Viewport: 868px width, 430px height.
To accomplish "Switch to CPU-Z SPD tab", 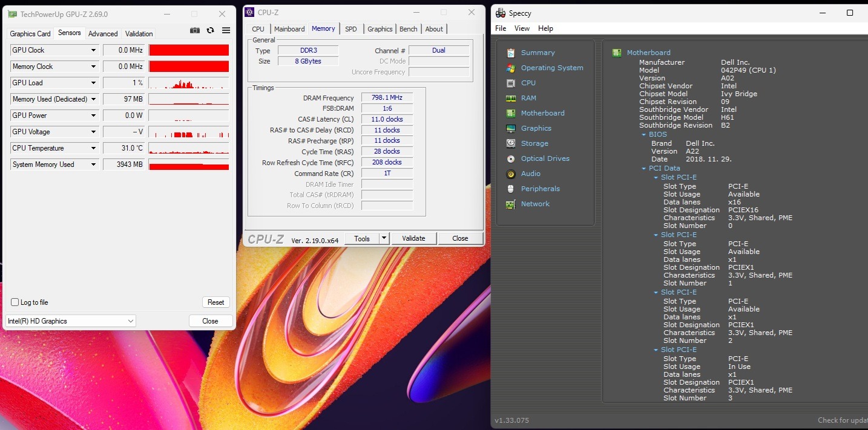I will click(351, 29).
